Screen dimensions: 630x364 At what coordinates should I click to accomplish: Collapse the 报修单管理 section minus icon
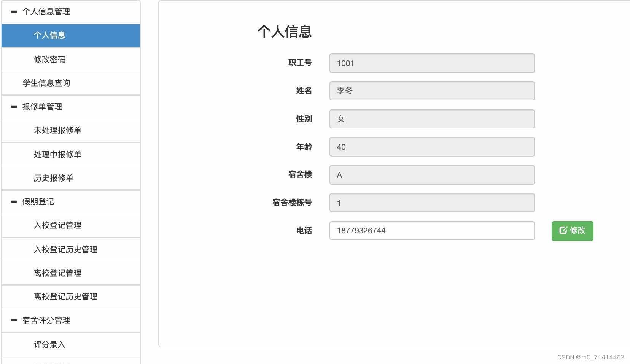pos(14,107)
